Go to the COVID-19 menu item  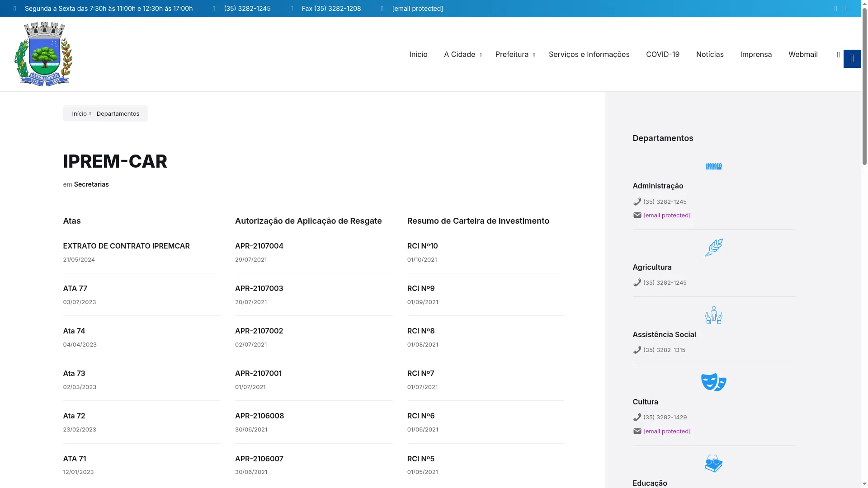pyautogui.click(x=662, y=54)
